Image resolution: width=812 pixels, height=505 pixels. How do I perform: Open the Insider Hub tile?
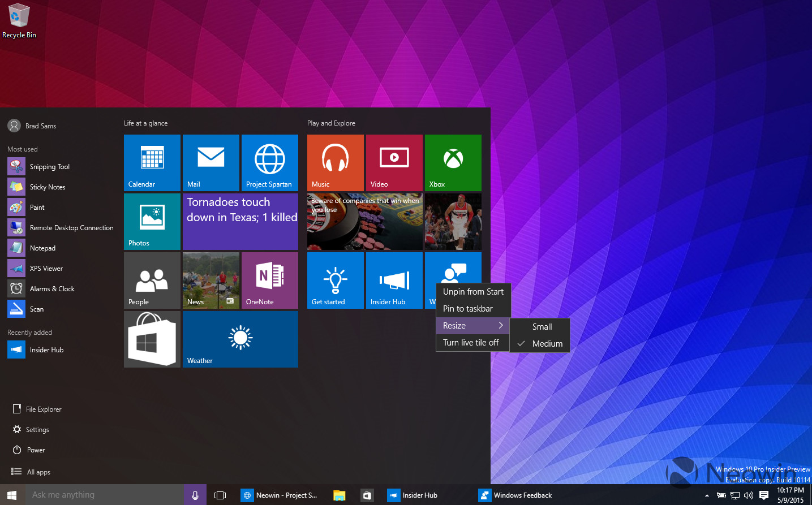[394, 280]
